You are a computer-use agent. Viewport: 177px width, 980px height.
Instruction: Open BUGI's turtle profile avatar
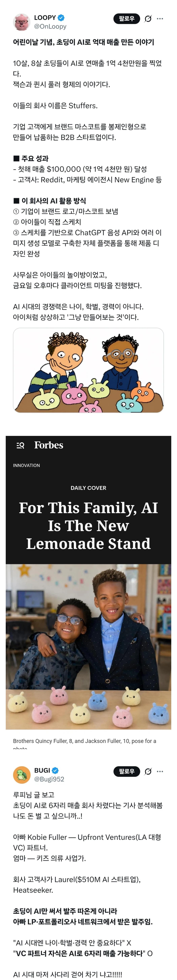22,775
